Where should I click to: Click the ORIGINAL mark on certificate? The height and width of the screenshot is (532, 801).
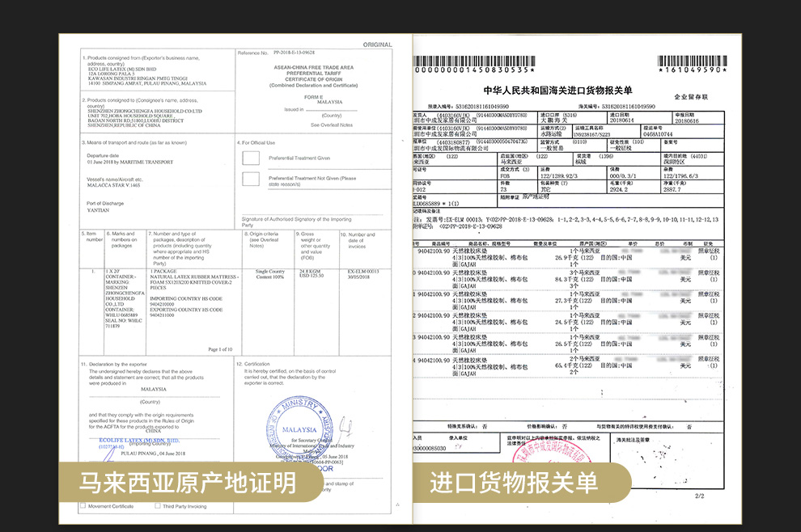coord(377,44)
